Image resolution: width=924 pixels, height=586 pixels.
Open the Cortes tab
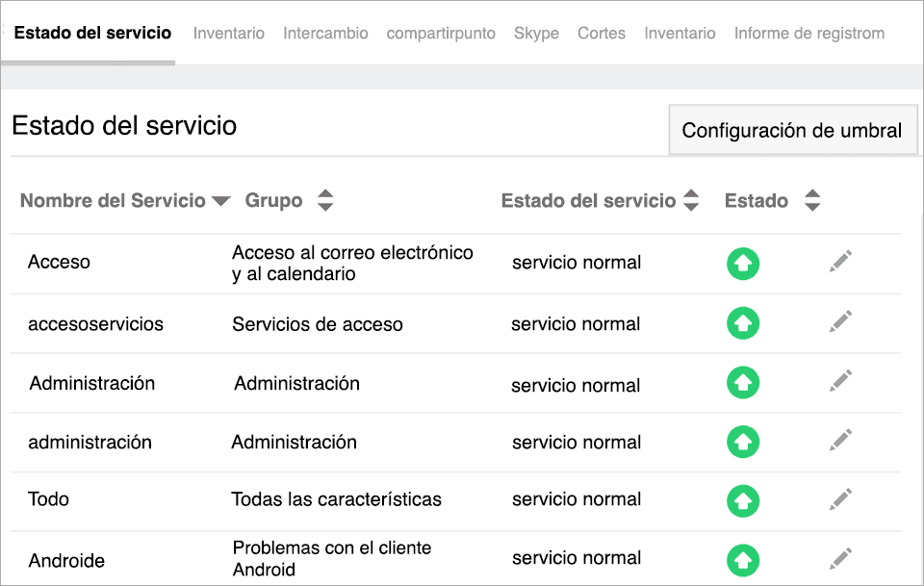[601, 33]
